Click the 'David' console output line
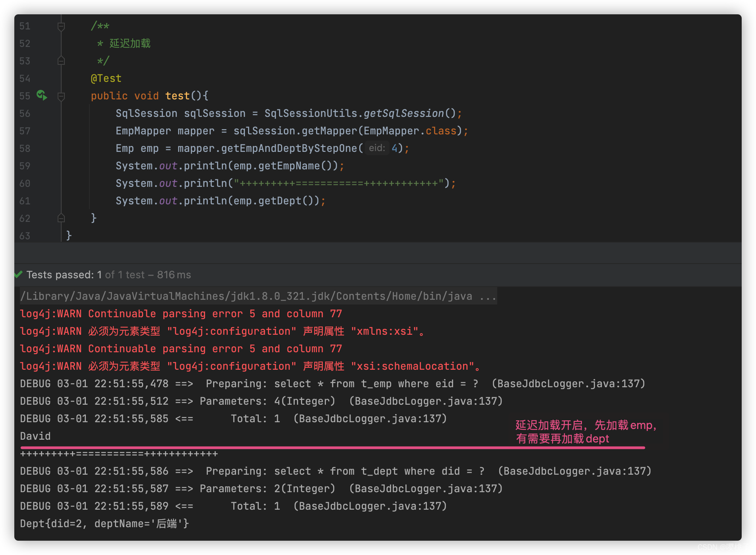756x555 pixels. (x=35, y=436)
